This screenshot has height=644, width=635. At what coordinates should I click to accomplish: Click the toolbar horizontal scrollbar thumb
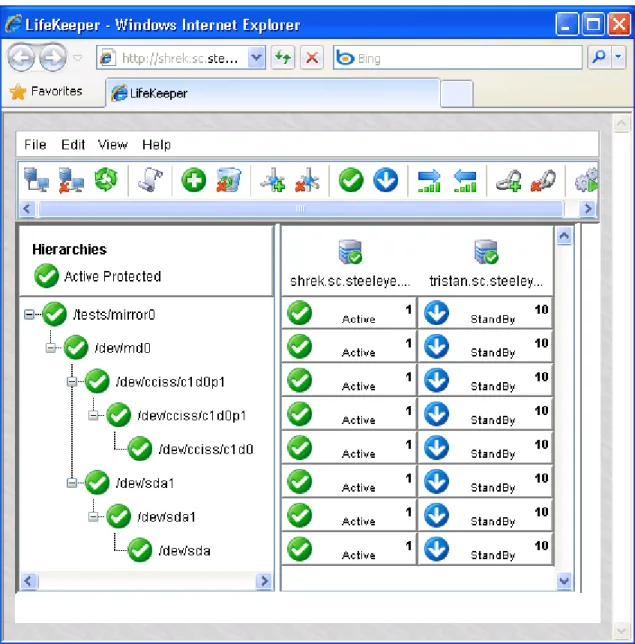pyautogui.click(x=301, y=209)
